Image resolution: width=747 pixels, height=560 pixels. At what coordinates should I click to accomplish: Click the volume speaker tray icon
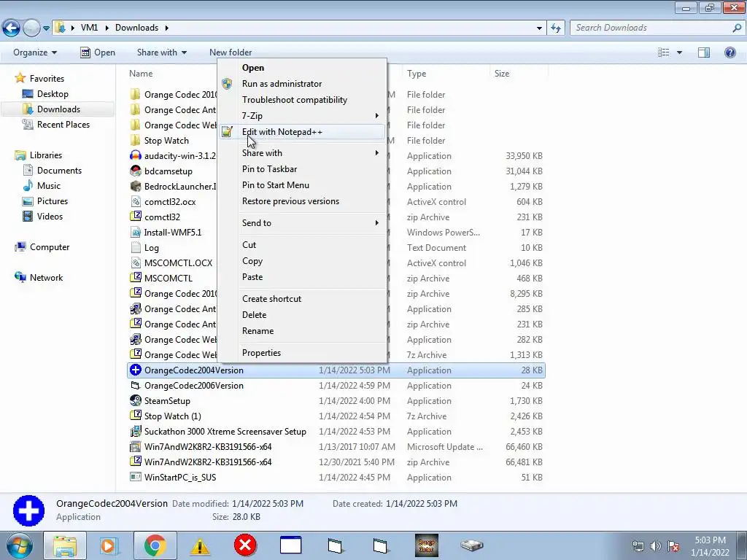(x=656, y=547)
